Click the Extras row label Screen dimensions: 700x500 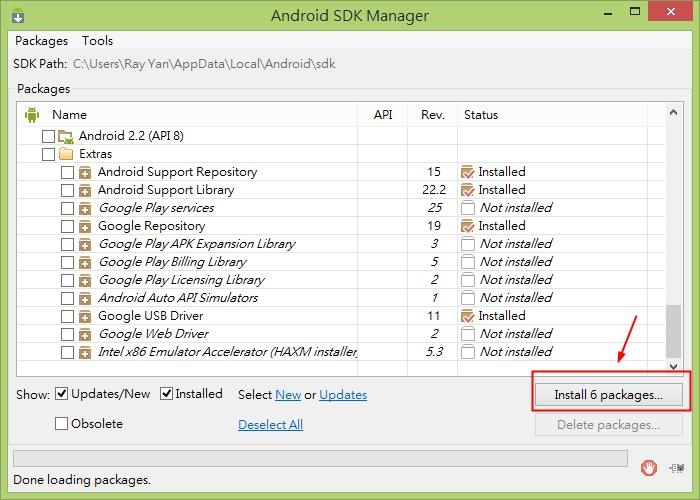96,154
